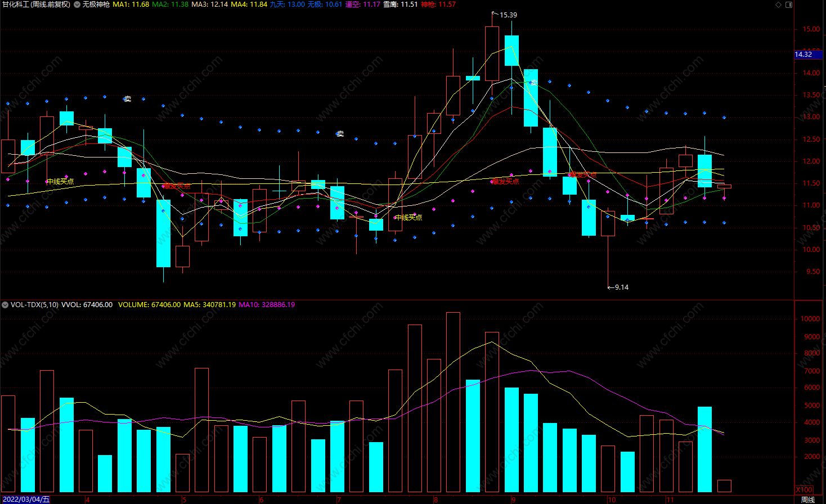Click the MA1: 11.68 value
Viewport: 826px width, 504px height.
pyautogui.click(x=131, y=4)
